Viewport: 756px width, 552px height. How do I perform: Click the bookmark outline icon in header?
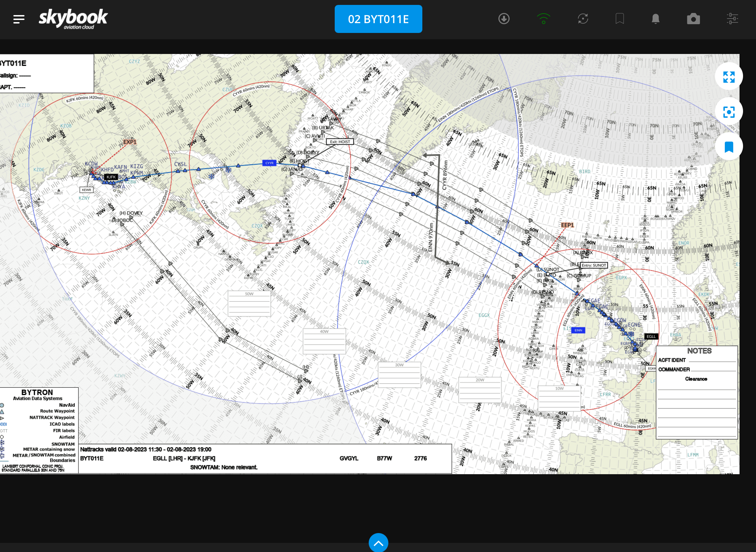[620, 19]
